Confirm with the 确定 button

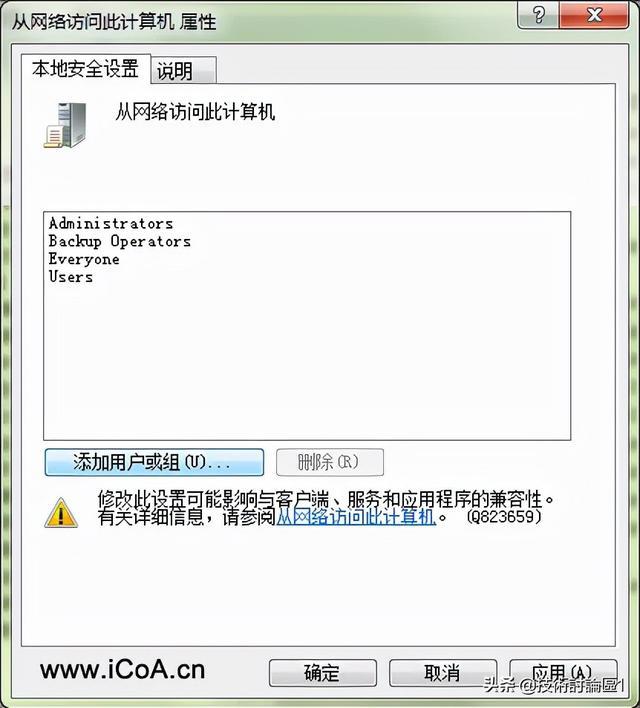[x=322, y=673]
